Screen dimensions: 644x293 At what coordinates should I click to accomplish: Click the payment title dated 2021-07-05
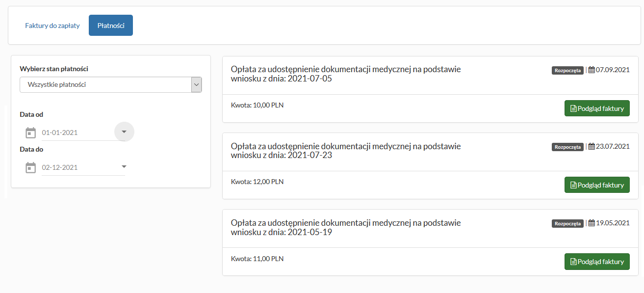[x=345, y=74]
